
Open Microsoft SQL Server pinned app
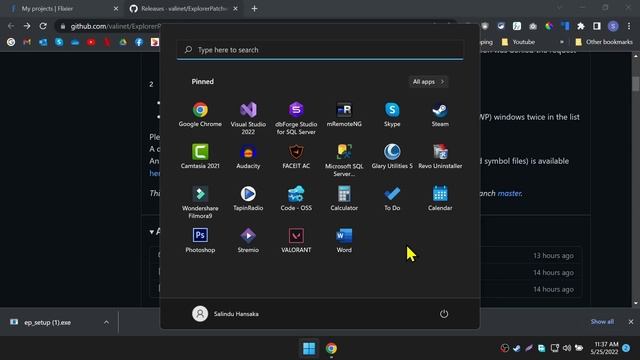click(344, 160)
